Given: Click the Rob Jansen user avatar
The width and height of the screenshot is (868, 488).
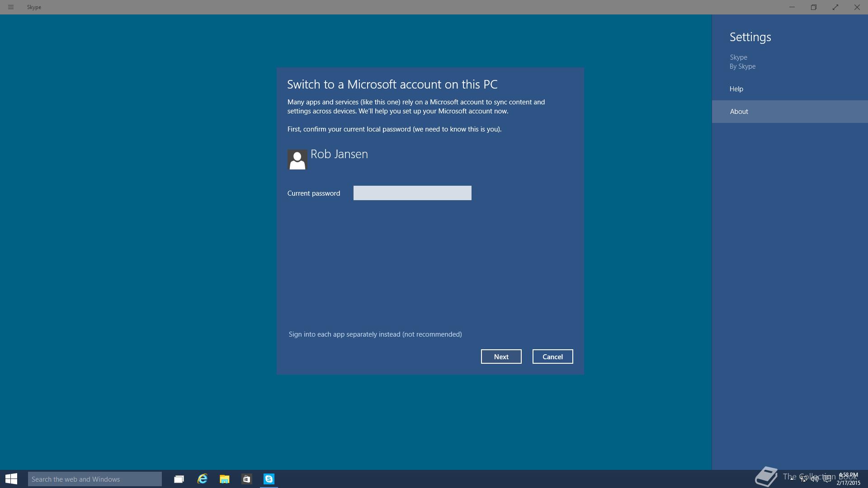Looking at the screenshot, I should click(297, 160).
